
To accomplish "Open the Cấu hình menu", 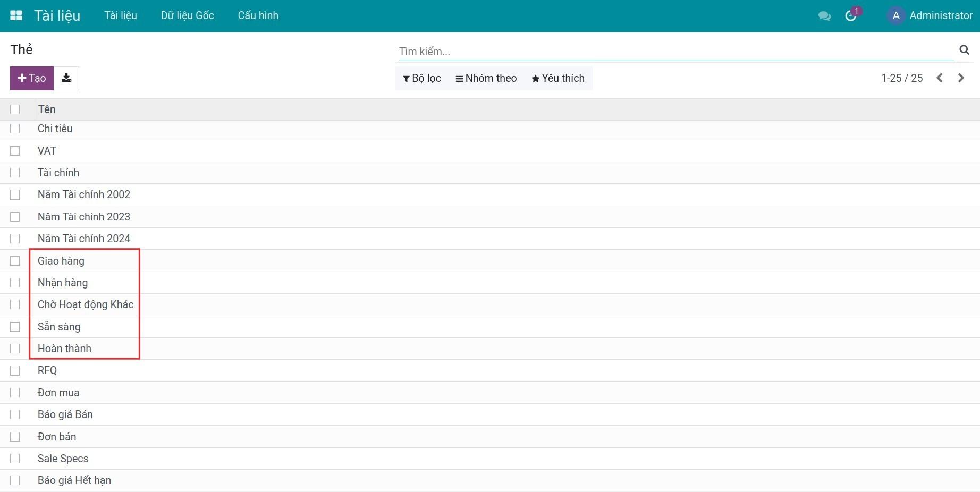I will tap(258, 15).
